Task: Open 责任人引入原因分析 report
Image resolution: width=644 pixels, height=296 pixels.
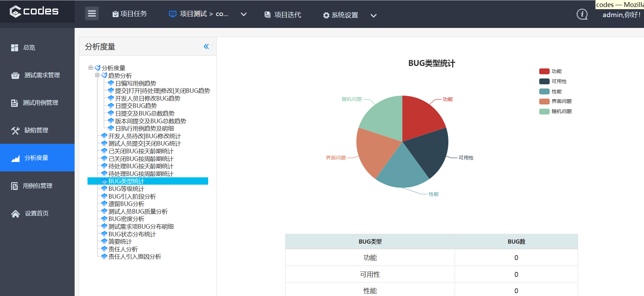Action: pos(135,257)
